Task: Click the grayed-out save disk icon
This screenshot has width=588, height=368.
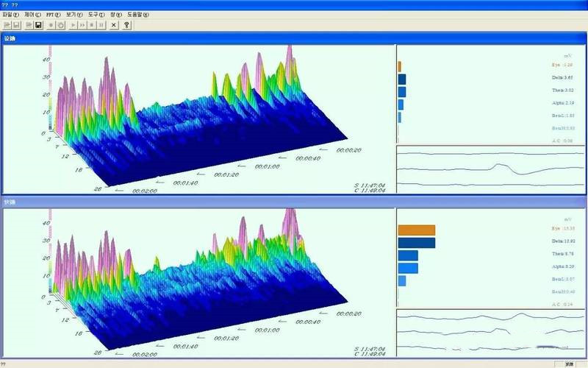Action: click(16, 25)
